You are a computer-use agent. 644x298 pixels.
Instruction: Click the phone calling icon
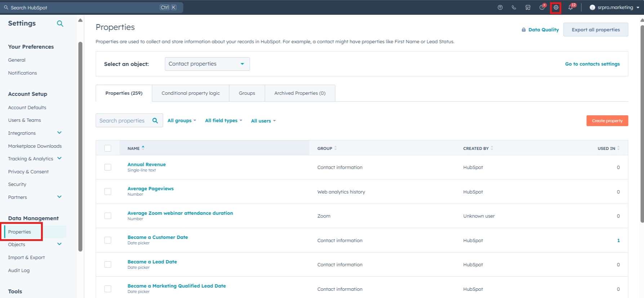pos(514,8)
